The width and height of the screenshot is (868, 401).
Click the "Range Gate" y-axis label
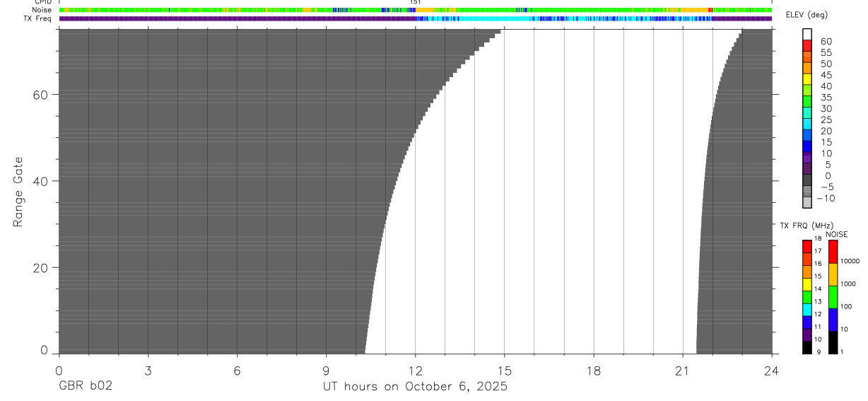19,192
